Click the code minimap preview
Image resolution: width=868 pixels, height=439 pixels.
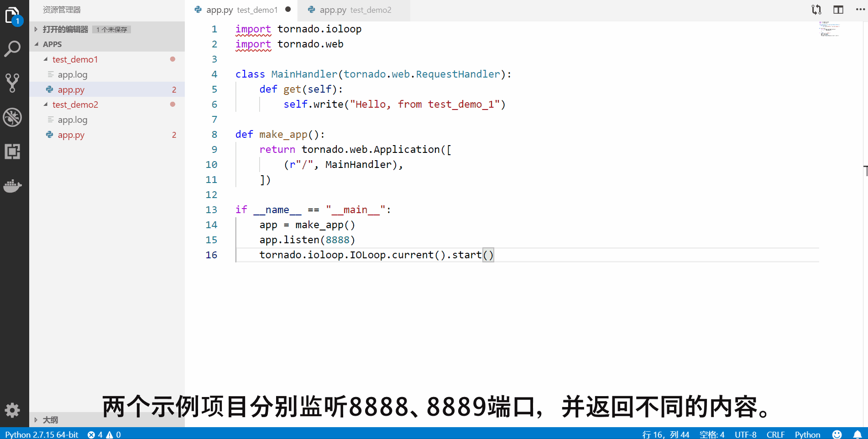829,29
